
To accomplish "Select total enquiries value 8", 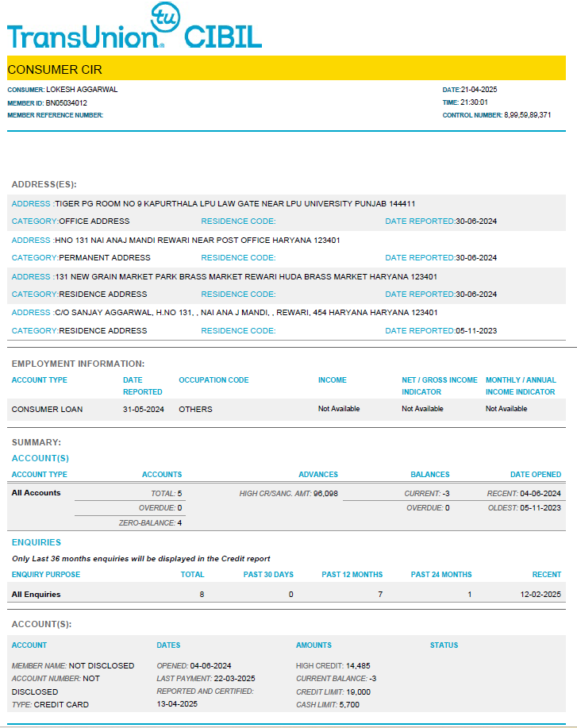I will pyautogui.click(x=202, y=595).
